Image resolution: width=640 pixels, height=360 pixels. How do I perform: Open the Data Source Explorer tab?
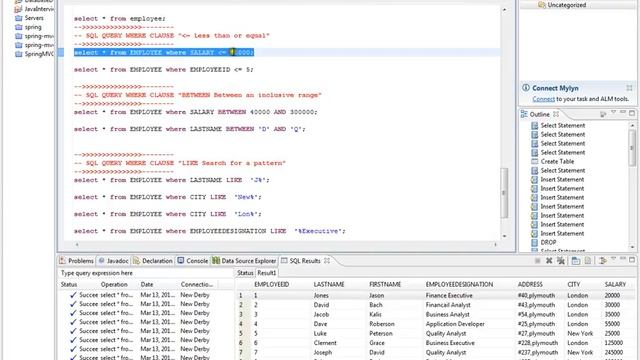[x=244, y=260]
